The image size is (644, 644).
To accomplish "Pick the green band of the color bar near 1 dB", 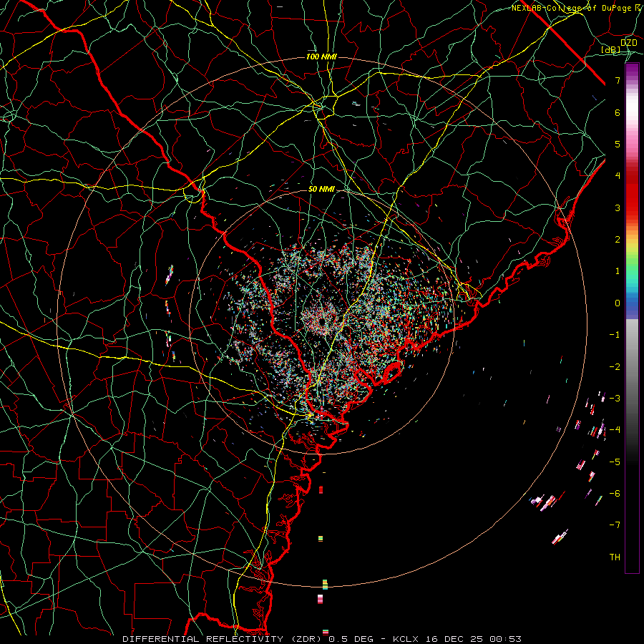I will (x=632, y=269).
